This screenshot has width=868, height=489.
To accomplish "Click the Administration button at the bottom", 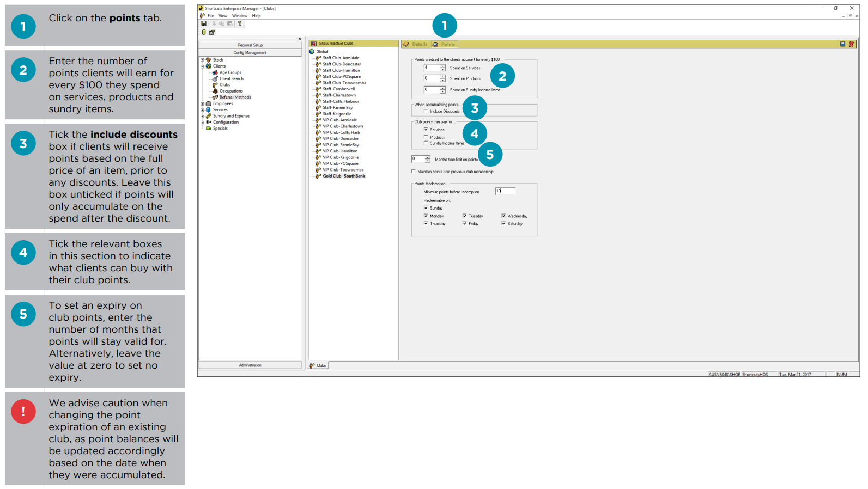I will pyautogui.click(x=250, y=365).
